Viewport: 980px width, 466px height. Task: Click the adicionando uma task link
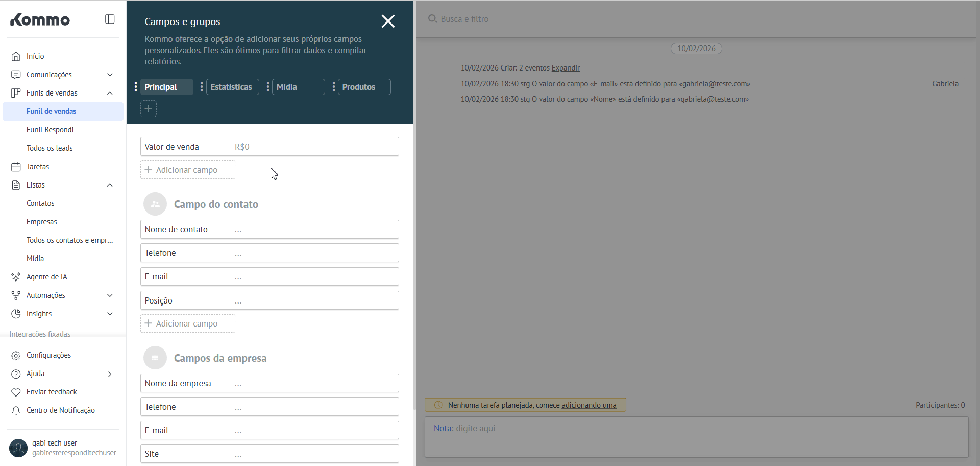coord(589,405)
